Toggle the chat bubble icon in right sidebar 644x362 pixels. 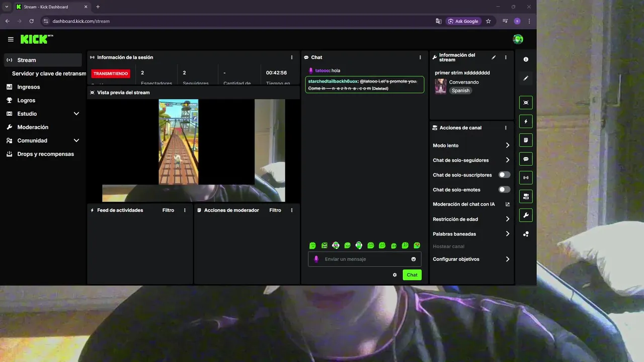click(x=526, y=159)
